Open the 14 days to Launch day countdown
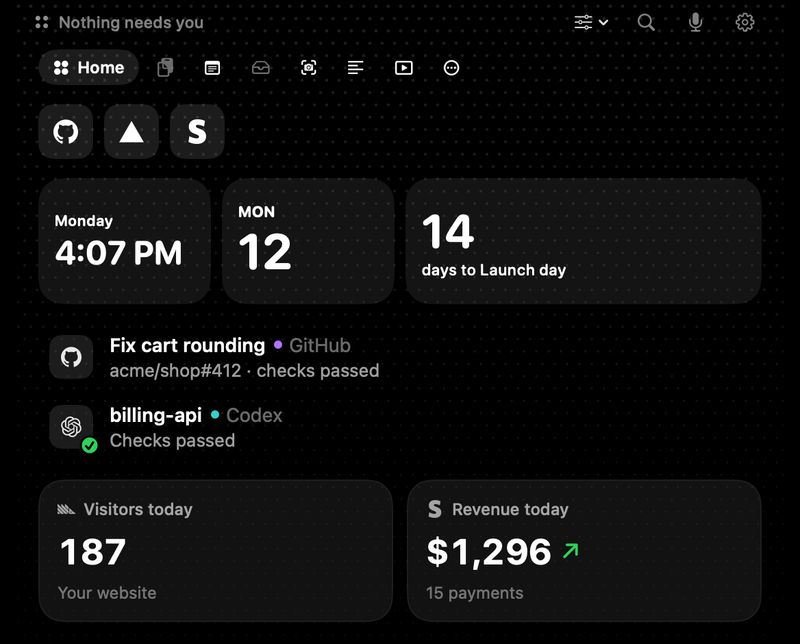The height and width of the screenshot is (644, 800). coord(583,241)
